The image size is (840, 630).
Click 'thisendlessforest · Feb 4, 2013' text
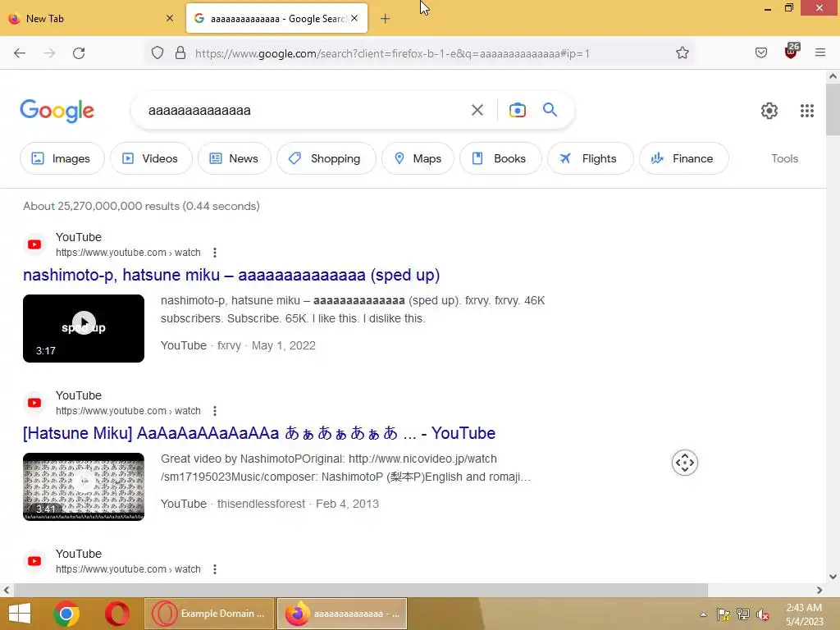298,504
